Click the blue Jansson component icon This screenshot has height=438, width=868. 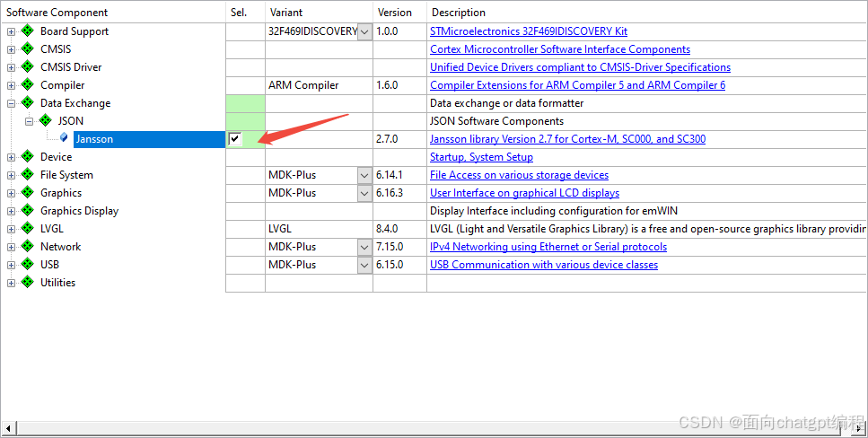click(x=64, y=136)
